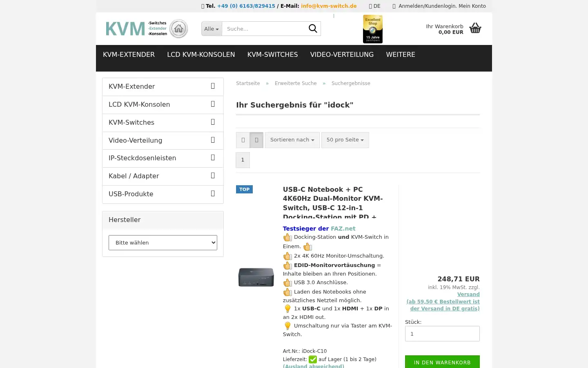Click Ihr Warenkorb 0,00 EUR text
This screenshot has width=588, height=368.
445,29
